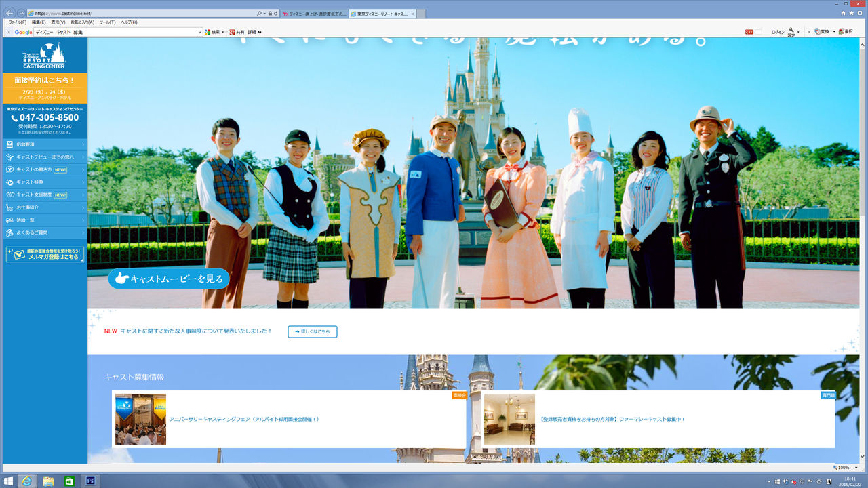The height and width of the screenshot is (488, 868).
Task: Expand the Google search history dropdown
Action: (x=200, y=32)
